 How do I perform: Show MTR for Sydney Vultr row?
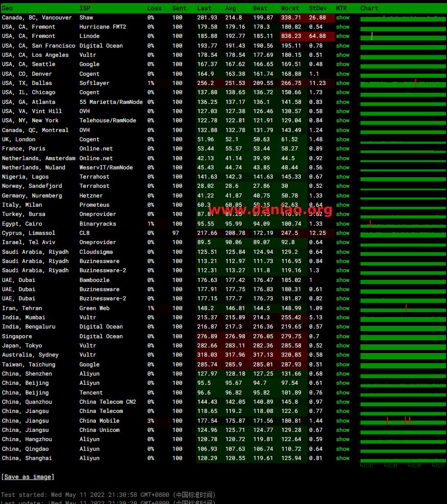343,355
